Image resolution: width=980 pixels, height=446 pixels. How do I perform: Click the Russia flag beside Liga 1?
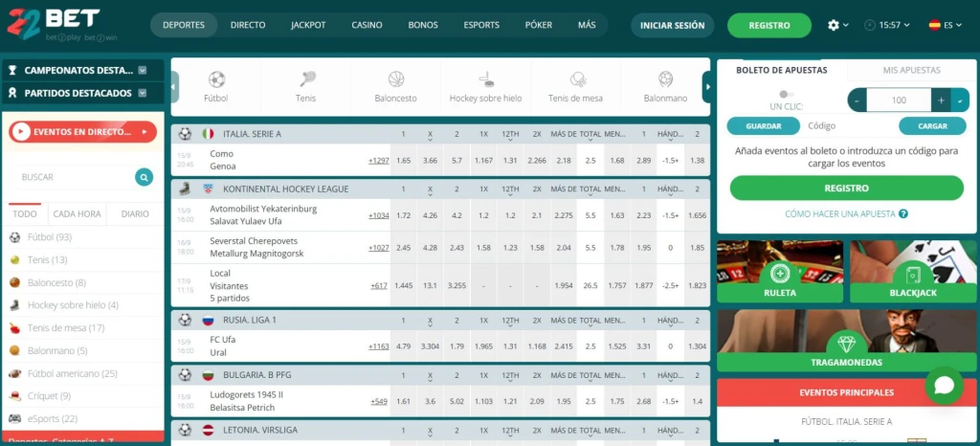click(208, 320)
